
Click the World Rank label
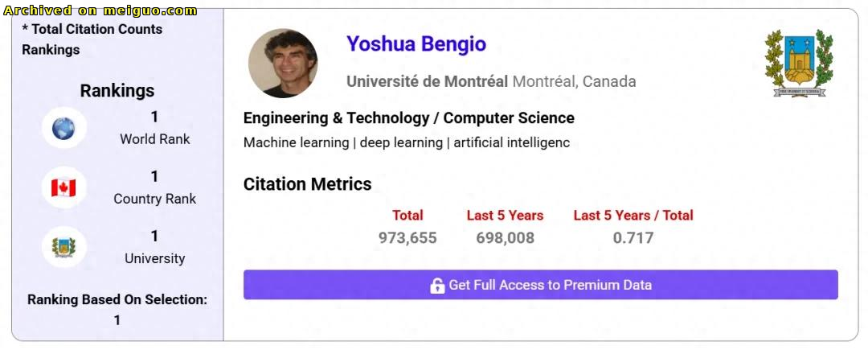tap(155, 139)
